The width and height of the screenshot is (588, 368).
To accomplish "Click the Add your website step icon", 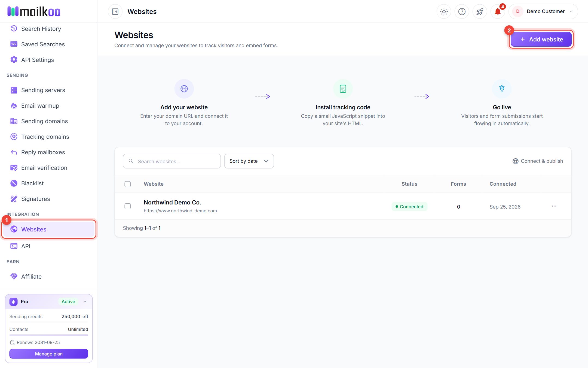I will 184,89.
